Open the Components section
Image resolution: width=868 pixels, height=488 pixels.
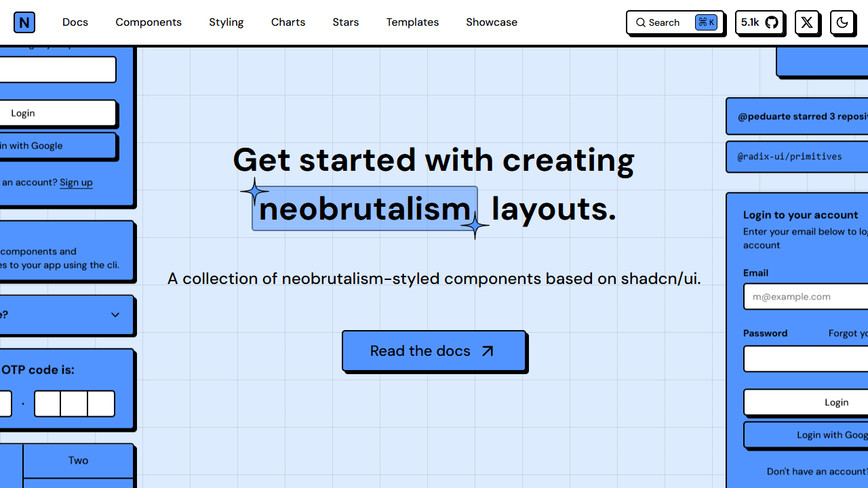[149, 22]
